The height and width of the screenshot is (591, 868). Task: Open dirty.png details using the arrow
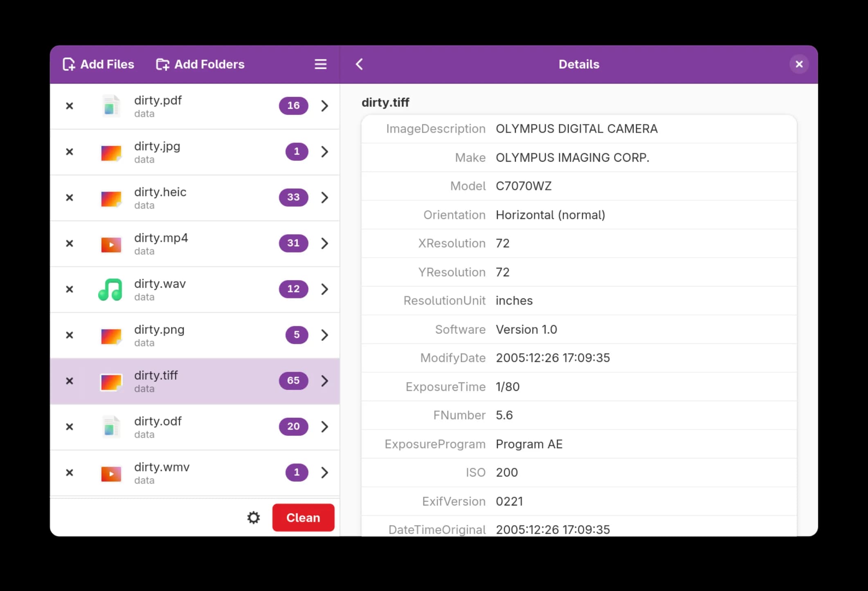(325, 335)
